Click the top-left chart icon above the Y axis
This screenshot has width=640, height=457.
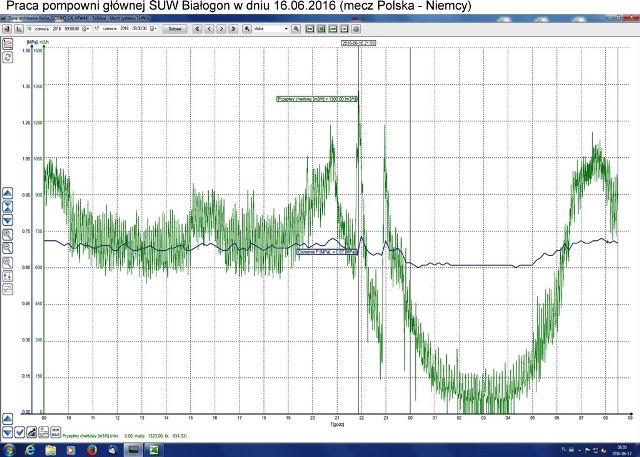(8, 45)
